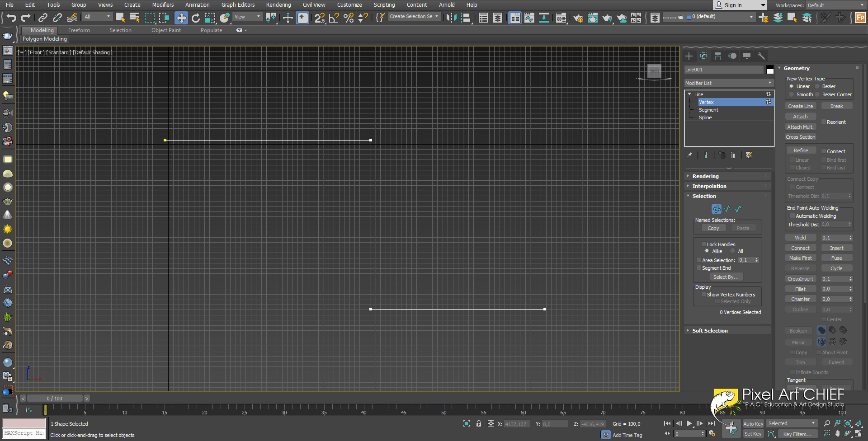Screen dimensions: 868x441
Task: Click the Mirror tool icon
Action: pyautogui.click(x=451, y=18)
